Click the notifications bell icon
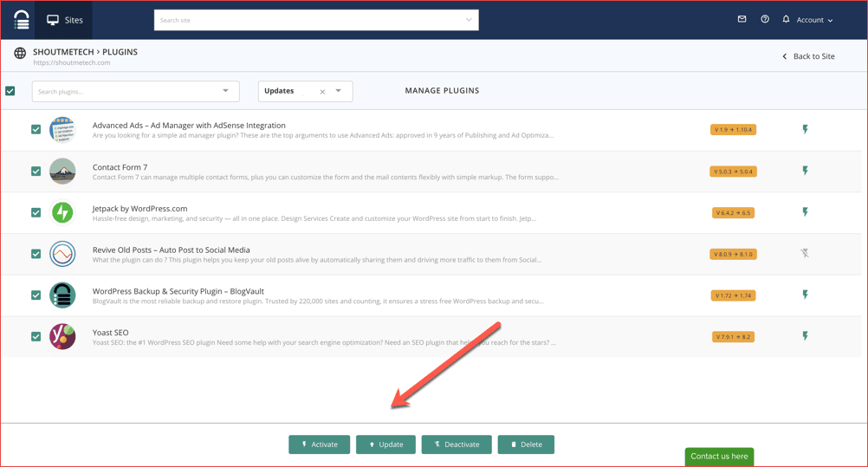 786,19
